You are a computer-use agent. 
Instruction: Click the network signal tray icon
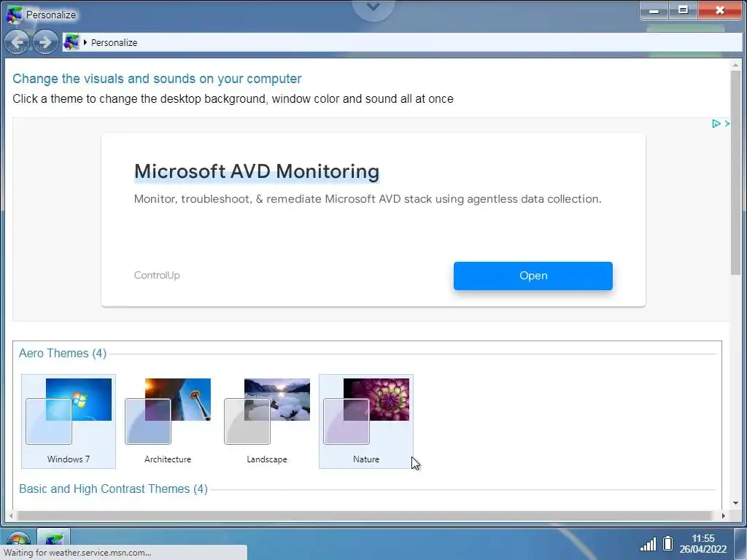[648, 544]
